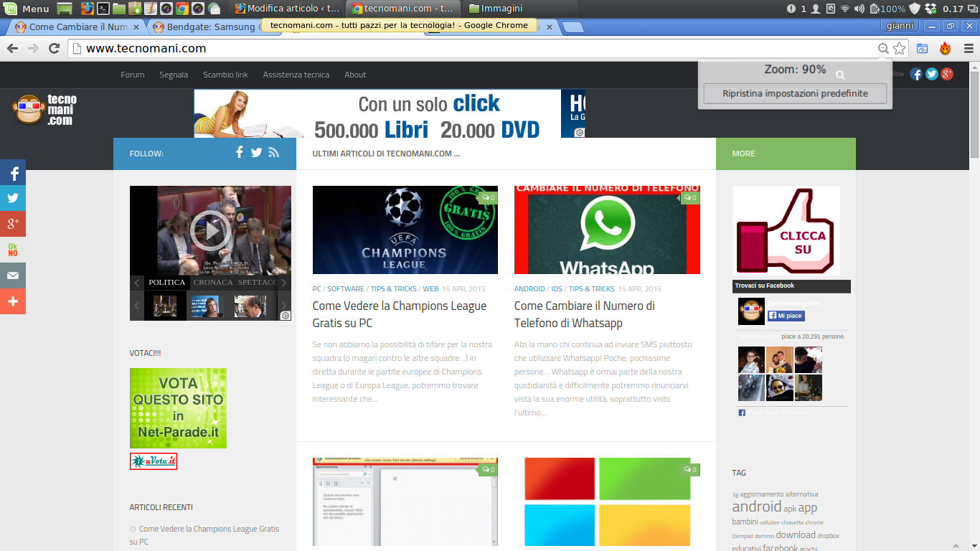Viewport: 980px width, 551px height.
Task: Share on Twitter via floating sidebar
Action: 13,198
